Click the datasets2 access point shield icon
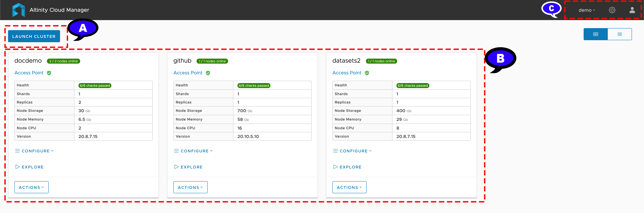The height and width of the screenshot is (213, 644). click(x=367, y=73)
